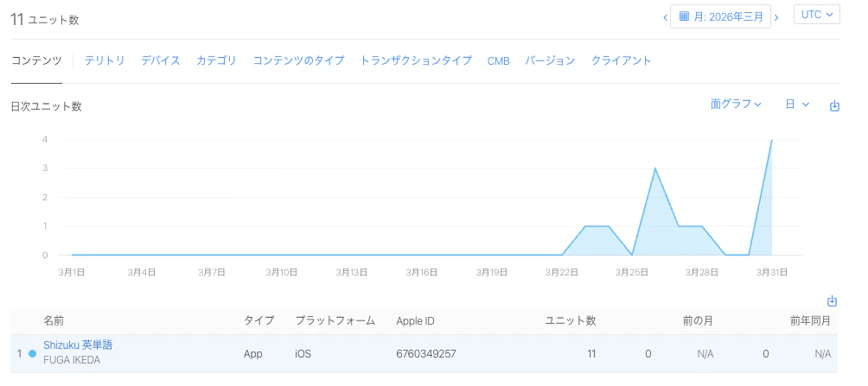This screenshot has height=386, width=868.
Task: Click the 3月31日 peak on the chart
Action: pos(771,140)
